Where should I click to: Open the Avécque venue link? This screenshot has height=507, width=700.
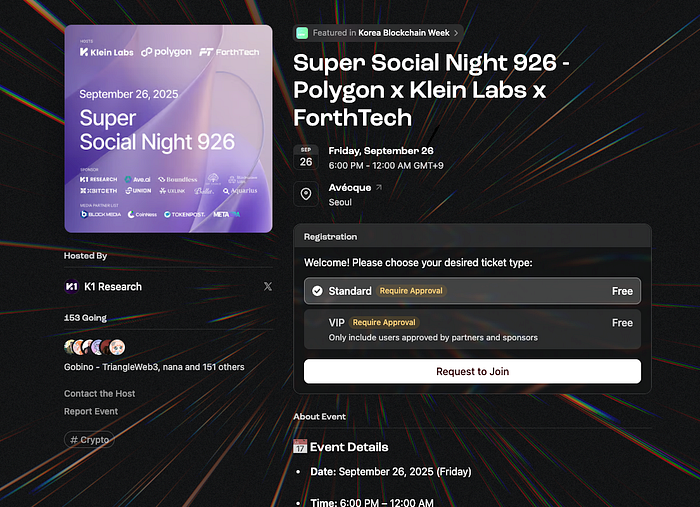click(349, 187)
